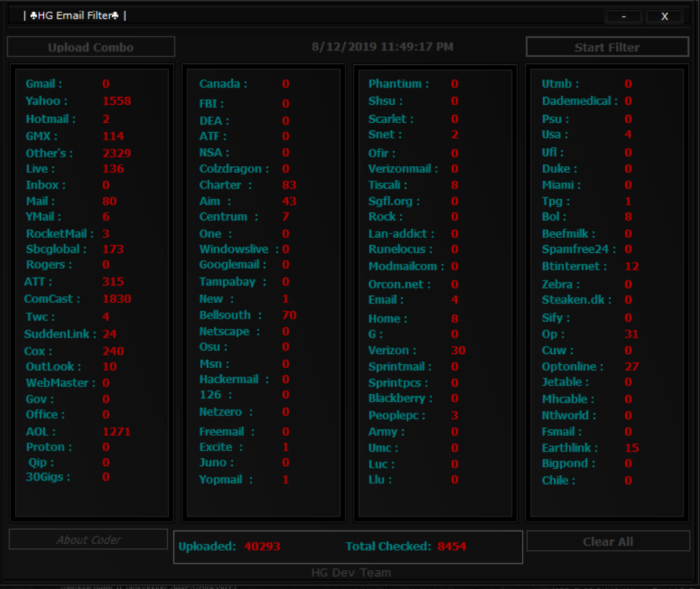Click the Charter count 83
The width and height of the screenshot is (700, 589).
289,185
